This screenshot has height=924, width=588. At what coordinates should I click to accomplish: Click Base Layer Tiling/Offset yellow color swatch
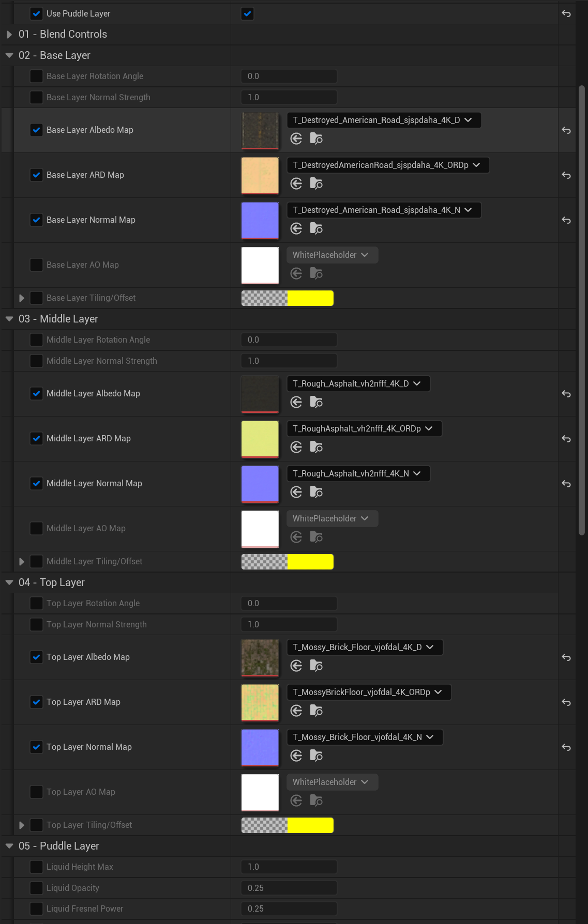pyautogui.click(x=310, y=298)
